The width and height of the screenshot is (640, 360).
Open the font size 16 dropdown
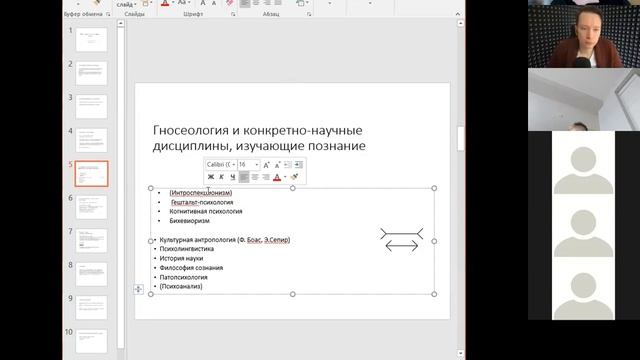click(x=256, y=164)
